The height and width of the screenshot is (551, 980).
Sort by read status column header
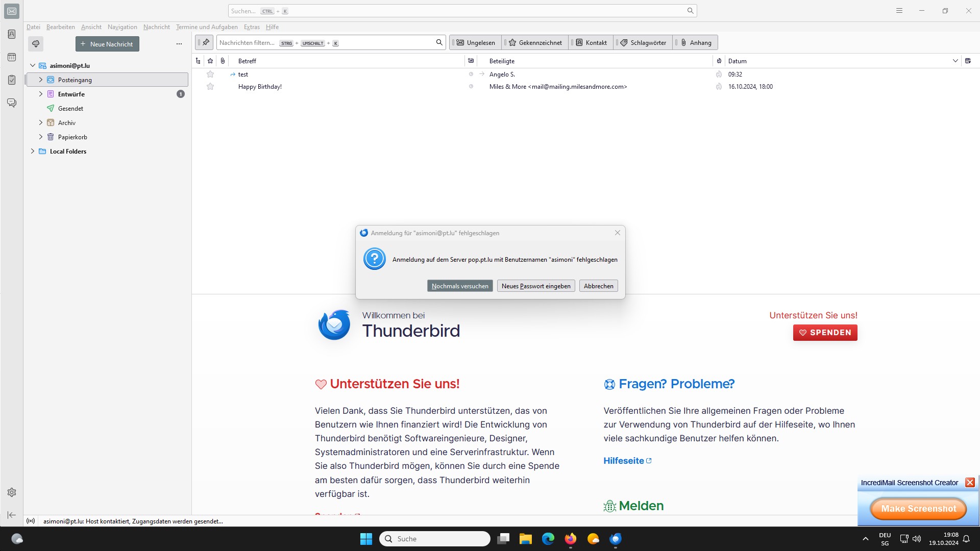pos(471,61)
